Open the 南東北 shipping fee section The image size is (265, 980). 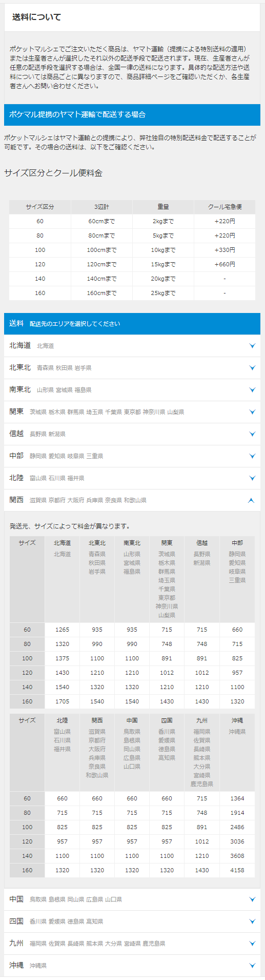(x=132, y=390)
